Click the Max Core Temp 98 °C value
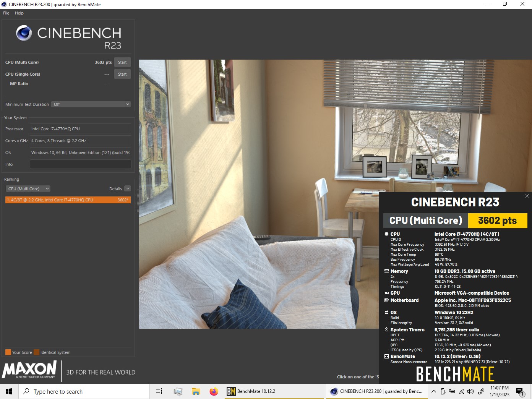532x399 pixels. (x=439, y=255)
